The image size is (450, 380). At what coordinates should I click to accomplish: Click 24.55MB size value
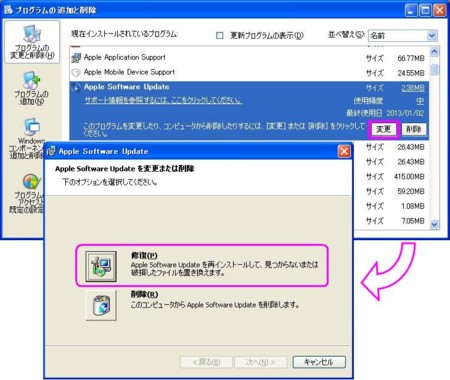[411, 73]
